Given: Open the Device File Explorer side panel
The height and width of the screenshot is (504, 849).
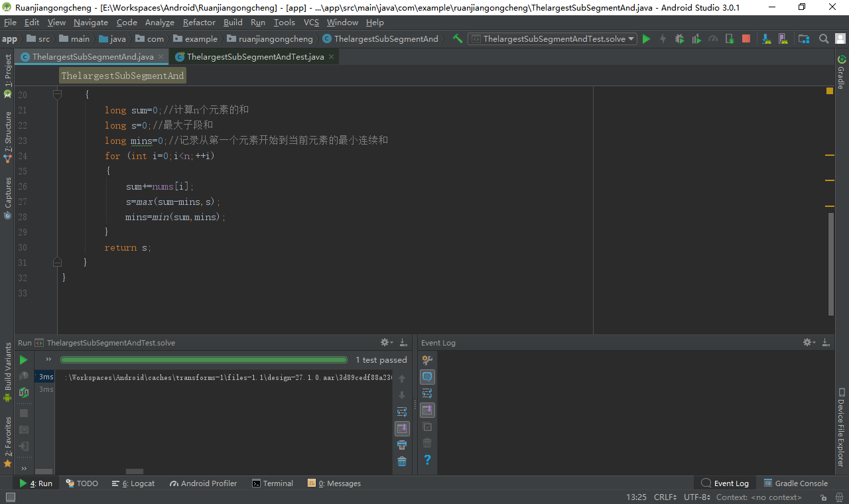Looking at the screenshot, I should coord(841,428).
